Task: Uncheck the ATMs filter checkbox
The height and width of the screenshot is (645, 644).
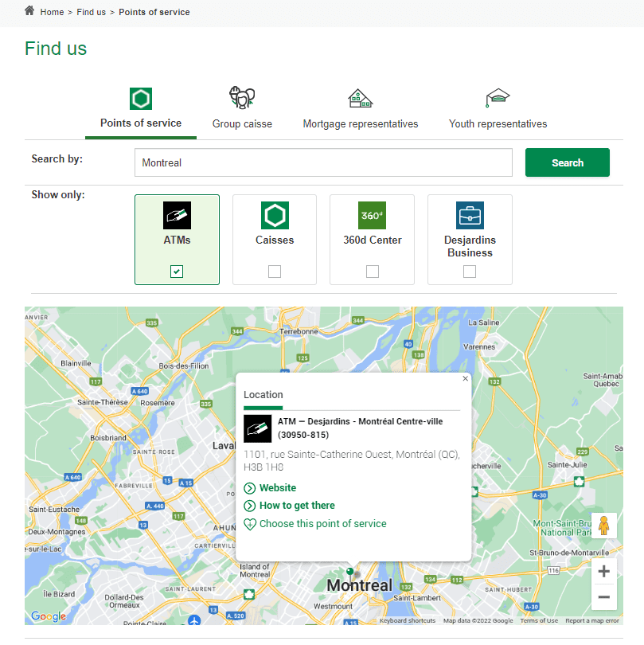Action: (x=177, y=272)
